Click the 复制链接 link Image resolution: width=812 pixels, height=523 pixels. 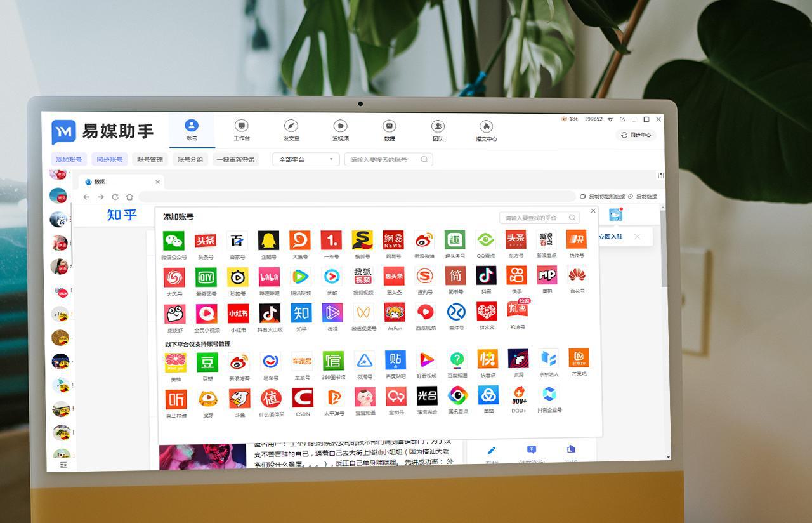tap(646, 197)
